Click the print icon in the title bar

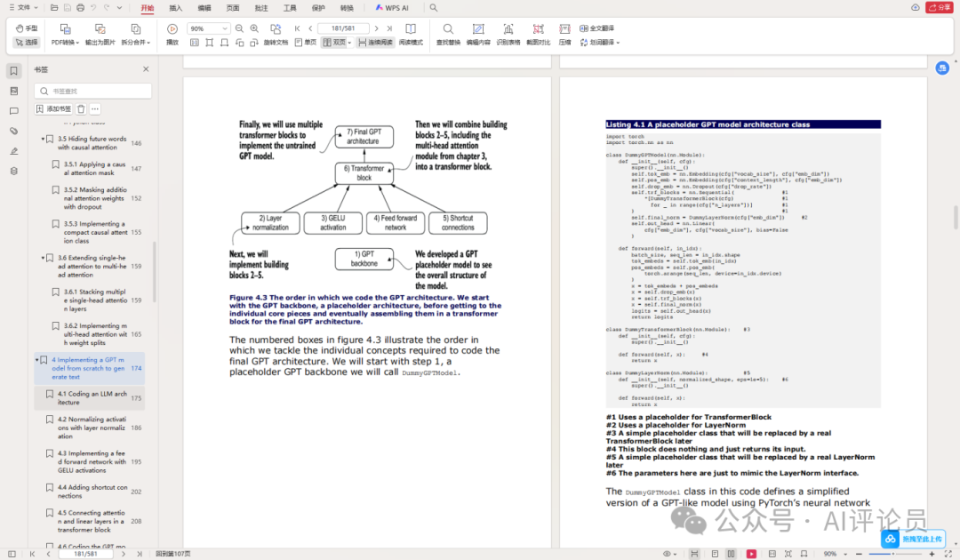coord(80,8)
